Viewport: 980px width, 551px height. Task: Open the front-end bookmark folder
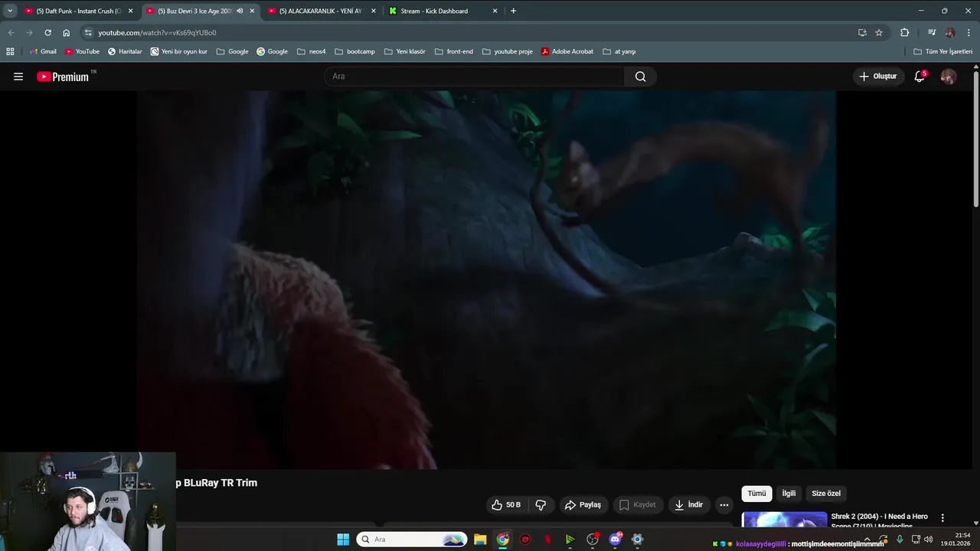point(454,51)
